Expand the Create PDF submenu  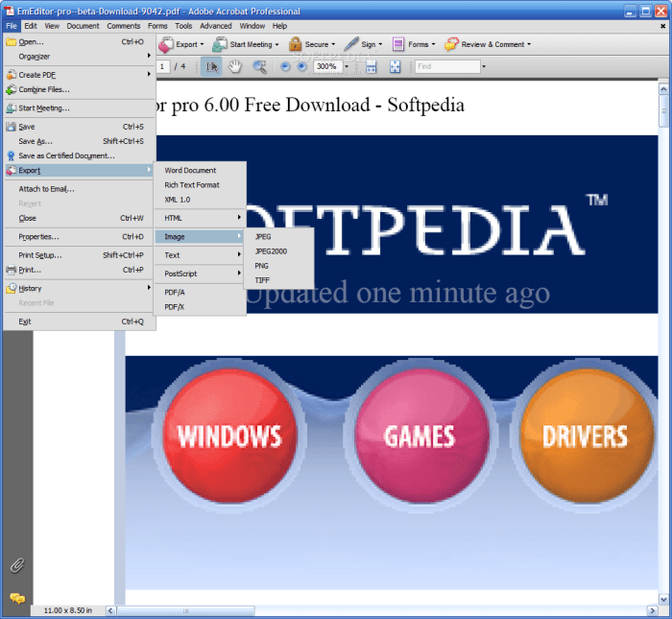(x=80, y=75)
